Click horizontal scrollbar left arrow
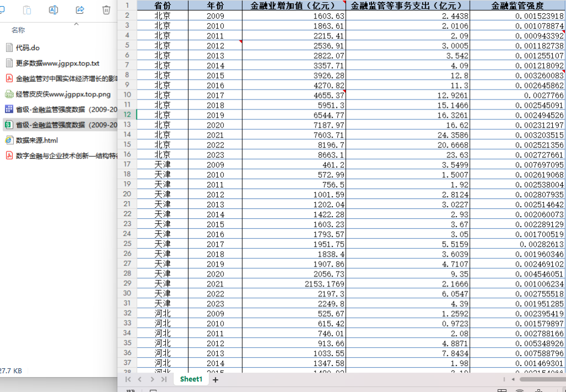Screen dimensions: 566x392 pos(513,379)
